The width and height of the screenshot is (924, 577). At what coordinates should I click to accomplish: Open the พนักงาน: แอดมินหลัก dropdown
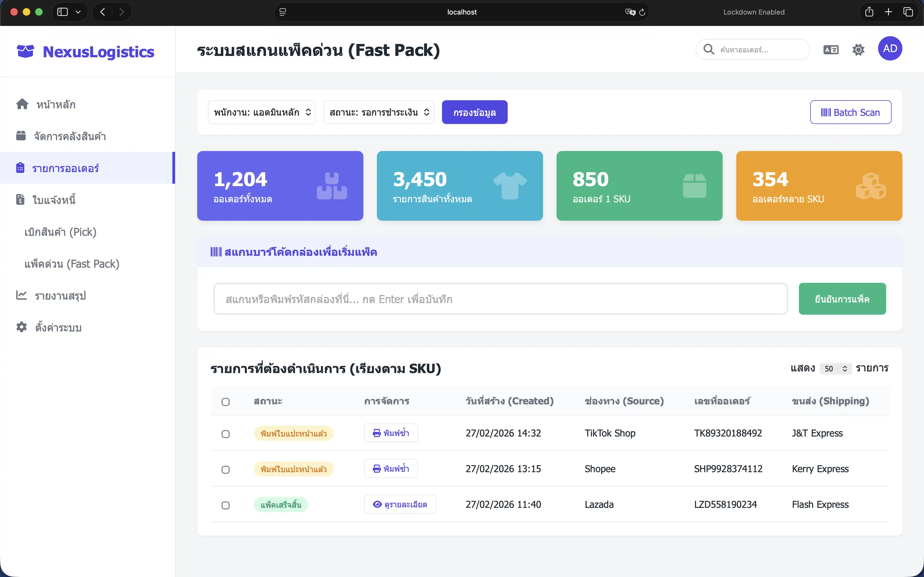click(x=262, y=112)
